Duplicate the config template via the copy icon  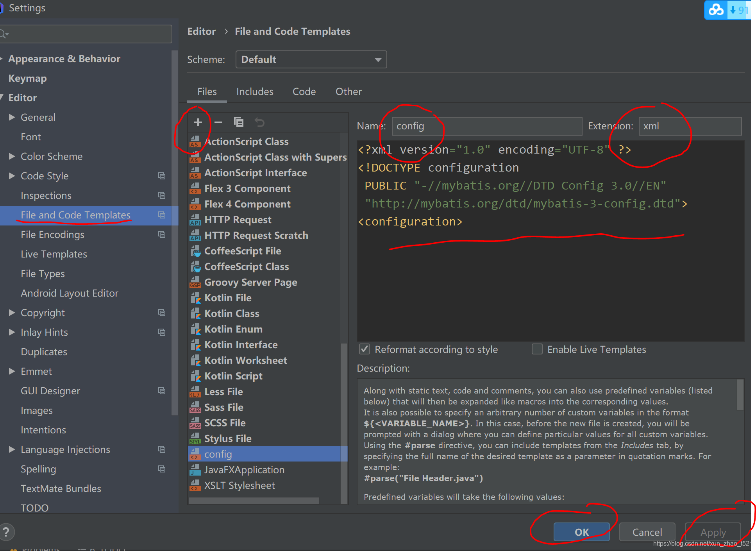pyautogui.click(x=239, y=122)
